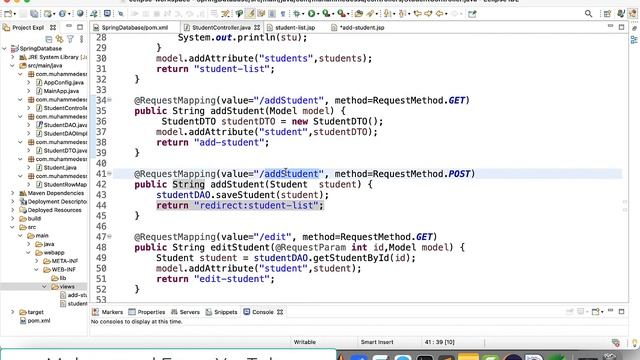Expand the JRE System Library node
Screen dimensions: 640x360
pyautogui.click(x=13, y=57)
